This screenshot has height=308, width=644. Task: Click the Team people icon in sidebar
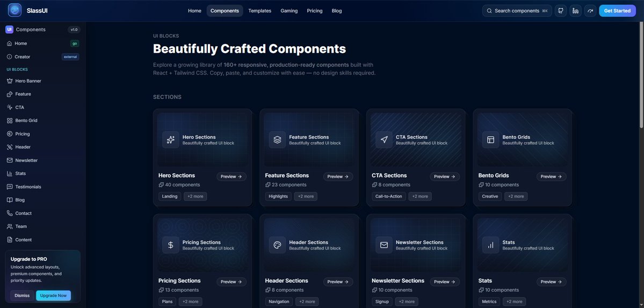pos(10,226)
